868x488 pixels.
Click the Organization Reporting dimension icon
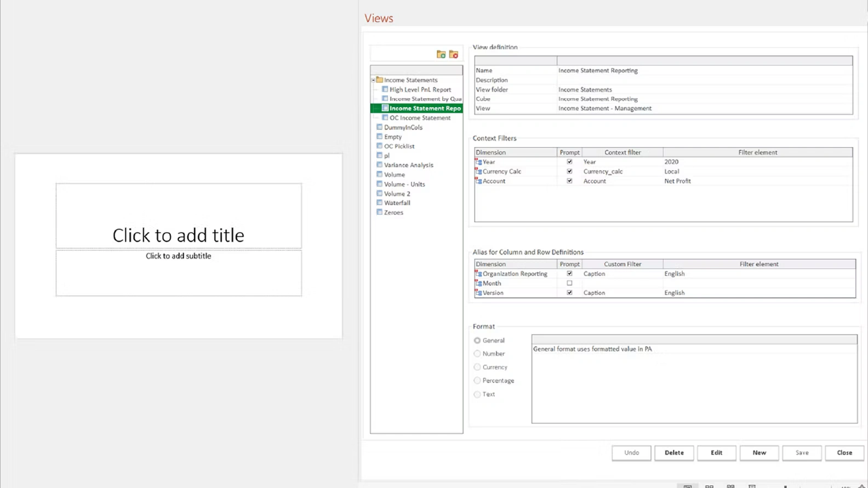coord(478,274)
